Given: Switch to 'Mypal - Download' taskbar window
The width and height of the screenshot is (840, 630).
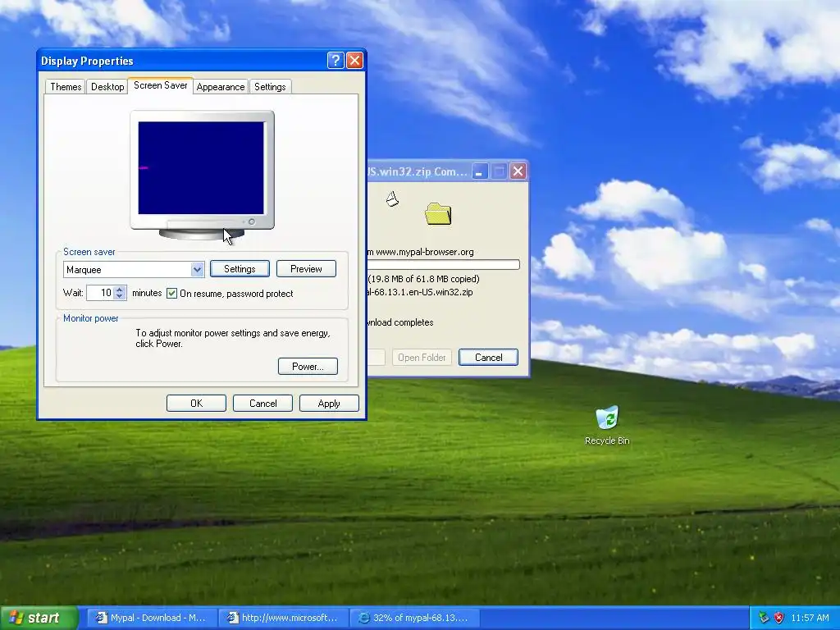Looking at the screenshot, I should (x=152, y=618).
